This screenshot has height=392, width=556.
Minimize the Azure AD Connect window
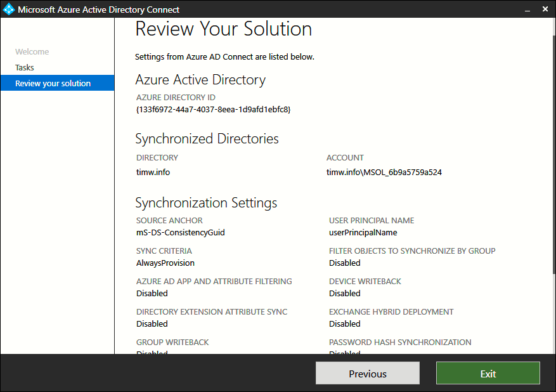coord(527,10)
